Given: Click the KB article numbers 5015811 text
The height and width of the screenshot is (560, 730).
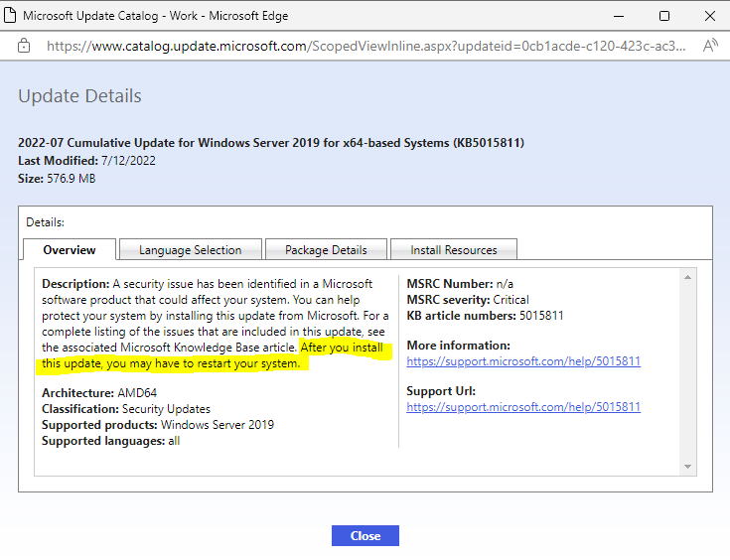Looking at the screenshot, I should click(x=485, y=316).
